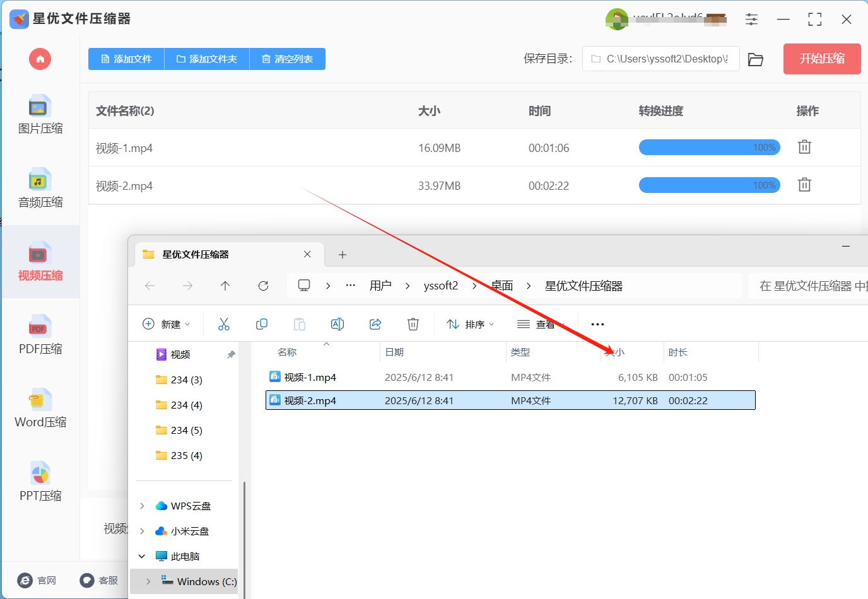
Task: Click the PC monitor icon in the address bar
Action: point(304,286)
